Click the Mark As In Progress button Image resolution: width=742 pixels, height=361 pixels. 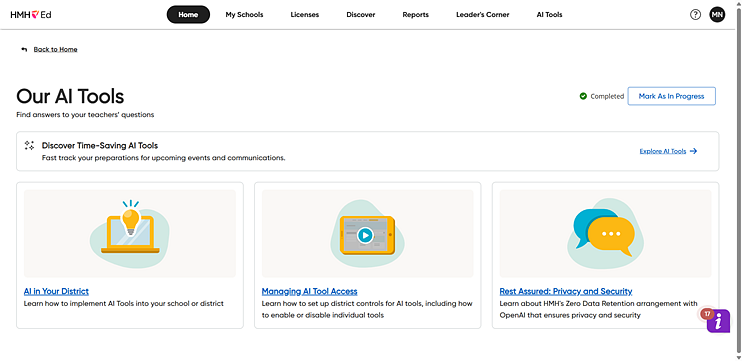click(671, 96)
